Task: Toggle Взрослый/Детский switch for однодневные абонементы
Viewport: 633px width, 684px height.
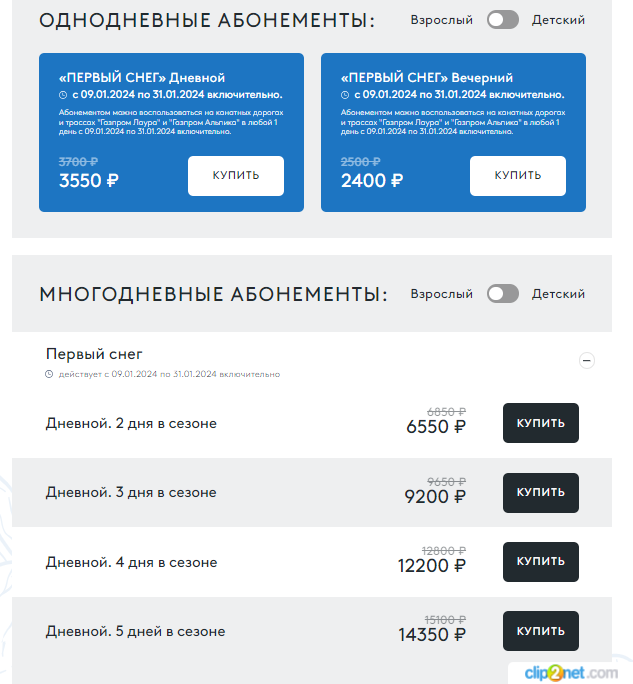Action: pyautogui.click(x=503, y=20)
